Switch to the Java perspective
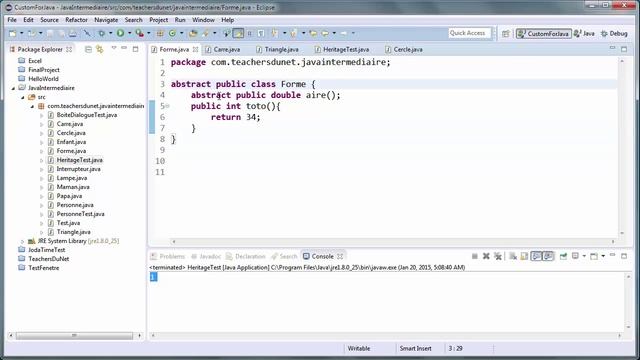 [584, 33]
